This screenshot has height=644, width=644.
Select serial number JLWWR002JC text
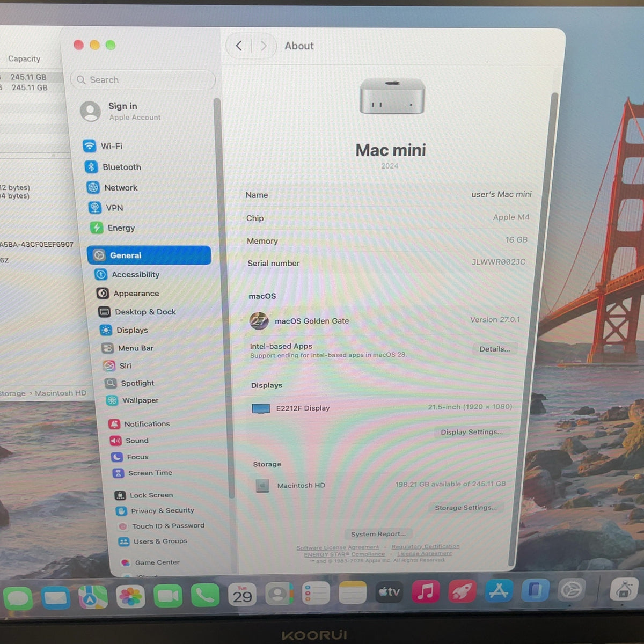coord(499,262)
